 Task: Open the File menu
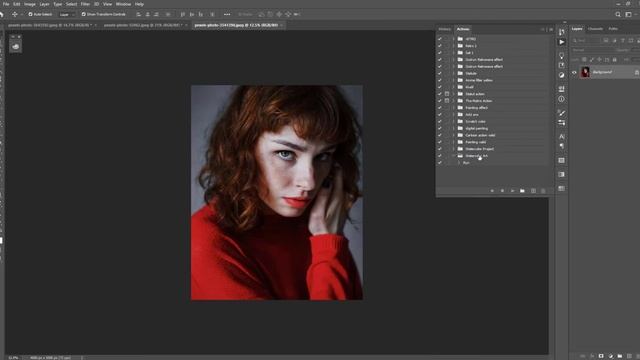[x=6, y=4]
